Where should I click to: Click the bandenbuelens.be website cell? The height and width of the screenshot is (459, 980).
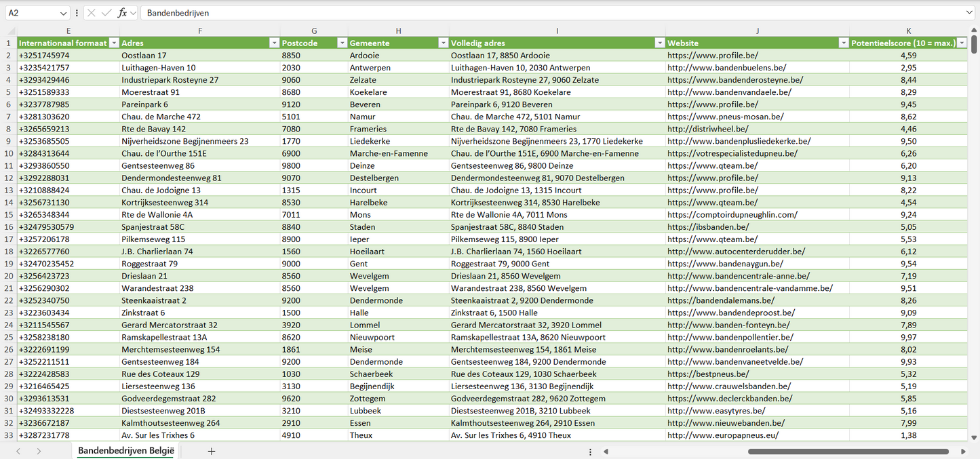726,68
